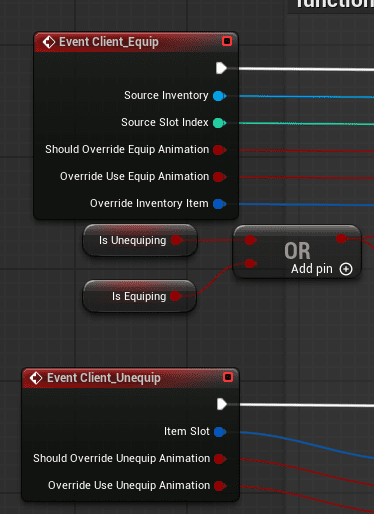Click the Item Slot pin label

pos(187,431)
